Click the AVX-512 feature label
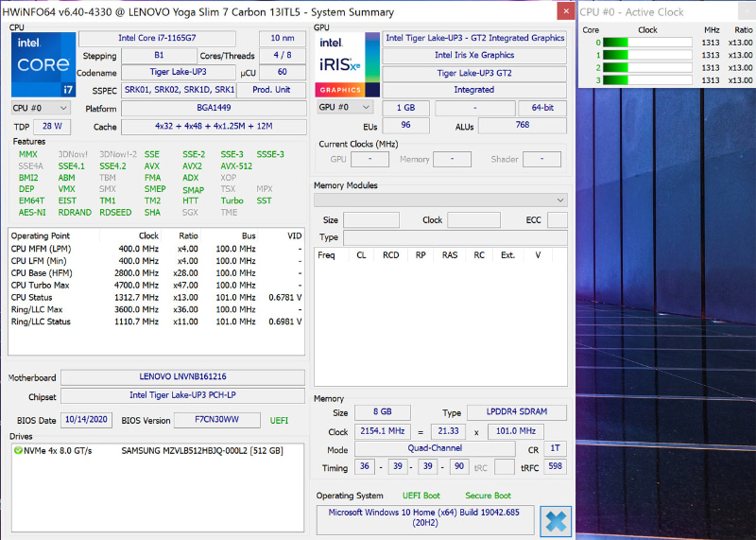Screen dimensions: 756x540 pos(236,166)
